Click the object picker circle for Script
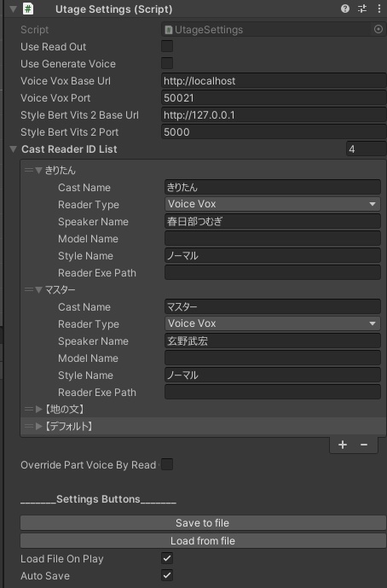Screen dimensions: 387x588 [378, 29]
